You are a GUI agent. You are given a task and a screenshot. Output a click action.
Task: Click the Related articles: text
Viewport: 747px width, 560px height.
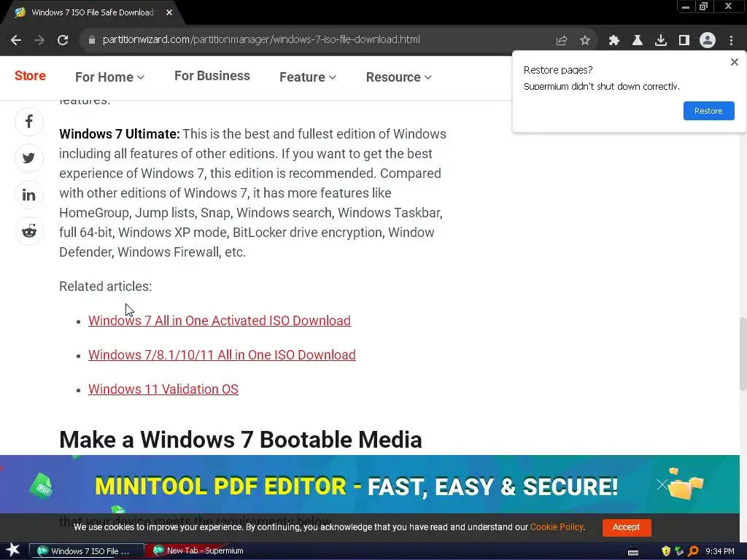point(105,286)
